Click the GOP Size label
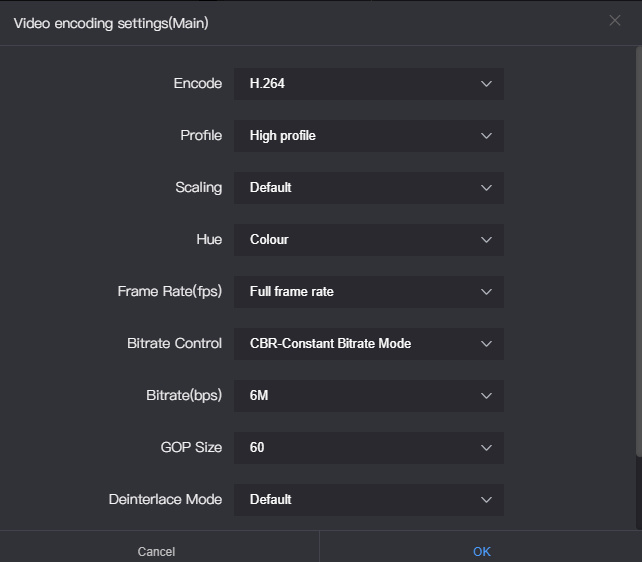 [191, 447]
